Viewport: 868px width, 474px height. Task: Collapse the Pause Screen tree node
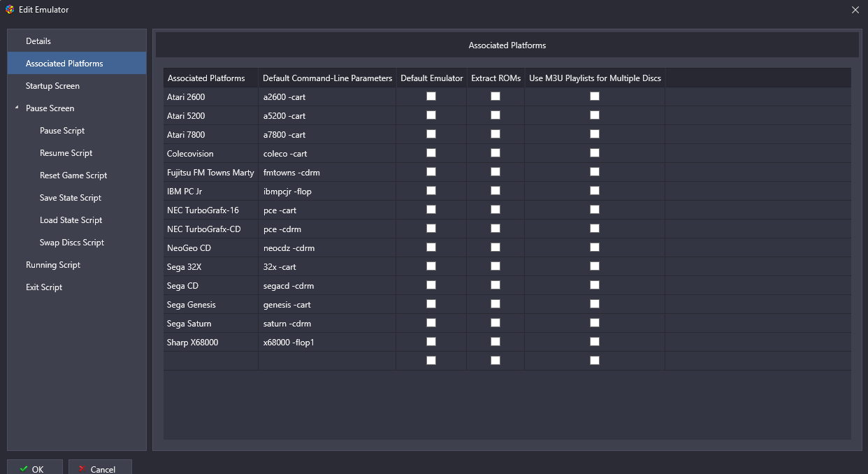coord(17,108)
